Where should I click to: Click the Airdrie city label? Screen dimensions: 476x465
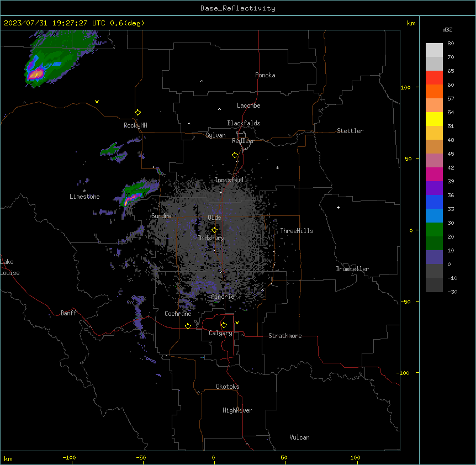[x=223, y=297]
